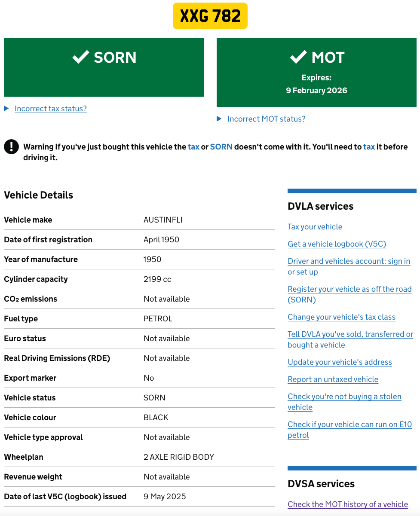Click the tax link before 'it before driving'
Image resolution: width=420 pixels, height=516 pixels.
point(369,147)
